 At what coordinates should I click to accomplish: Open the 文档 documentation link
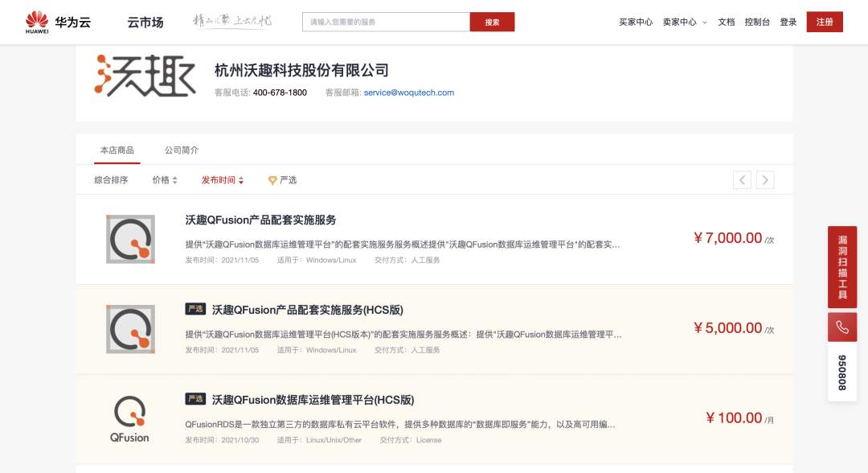(727, 23)
